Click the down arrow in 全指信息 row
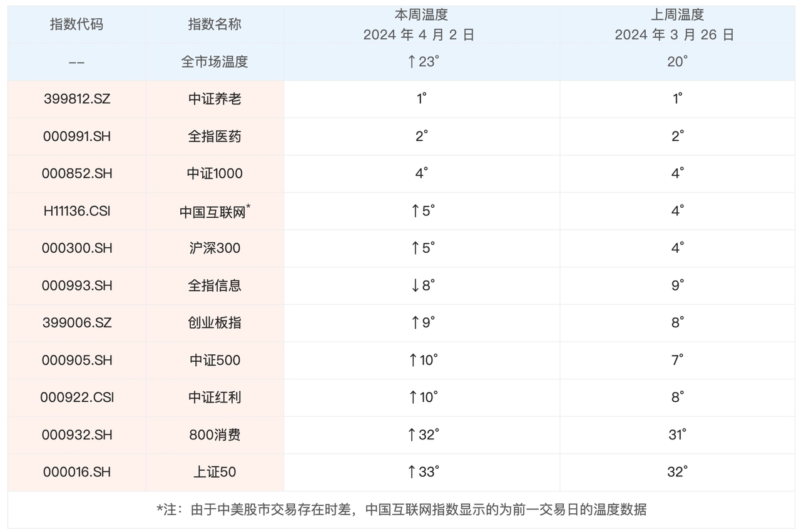801x532 pixels. (414, 286)
